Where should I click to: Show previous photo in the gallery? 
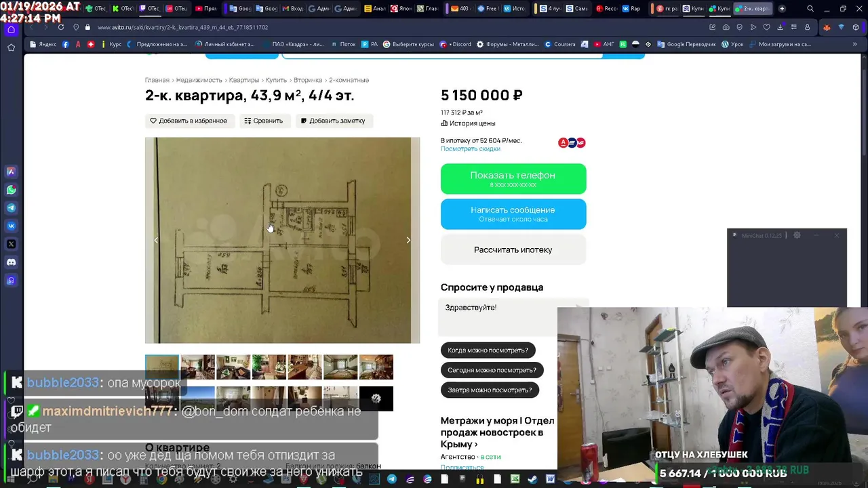point(156,240)
